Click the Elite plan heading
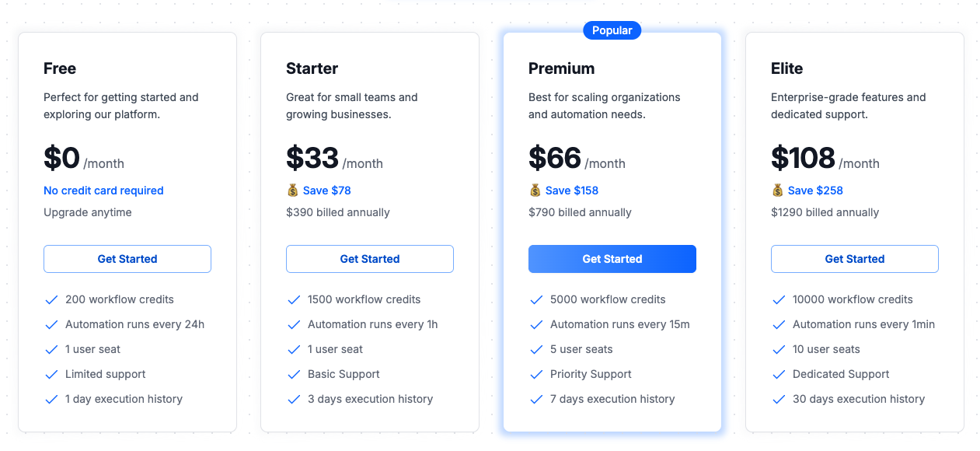Viewport: 980px width, 451px height. 786,68
